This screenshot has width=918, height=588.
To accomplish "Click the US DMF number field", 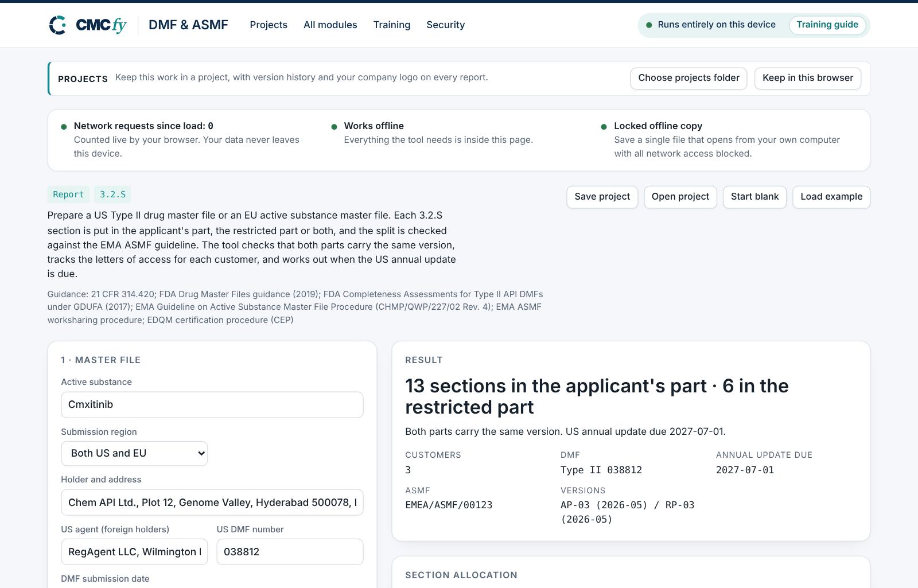I will pos(290,552).
